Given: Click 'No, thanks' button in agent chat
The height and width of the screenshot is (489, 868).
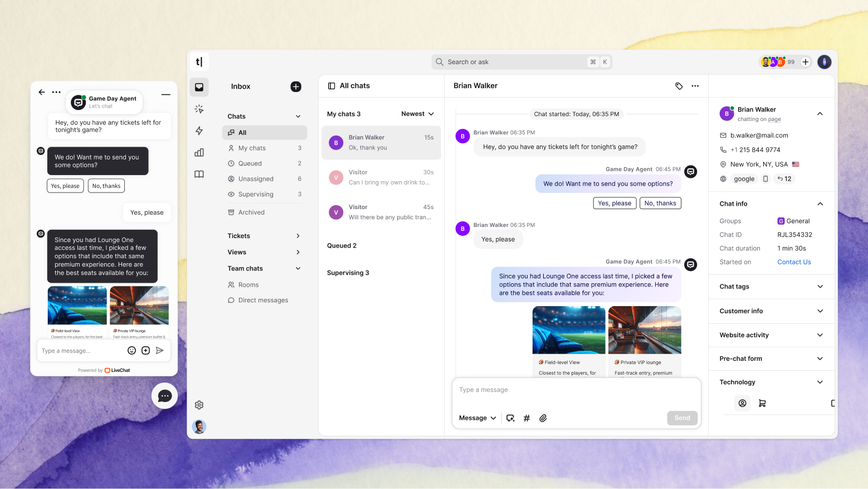Looking at the screenshot, I should coord(660,204).
